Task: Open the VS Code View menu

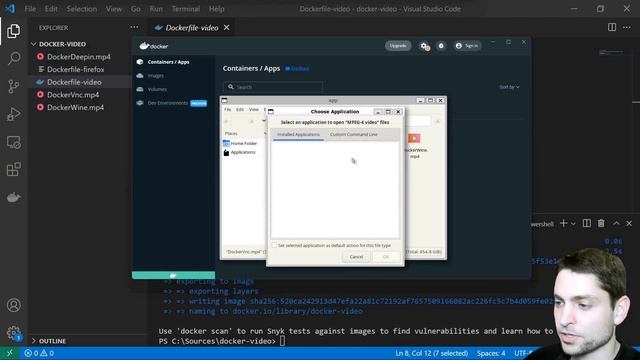Action: [113, 9]
